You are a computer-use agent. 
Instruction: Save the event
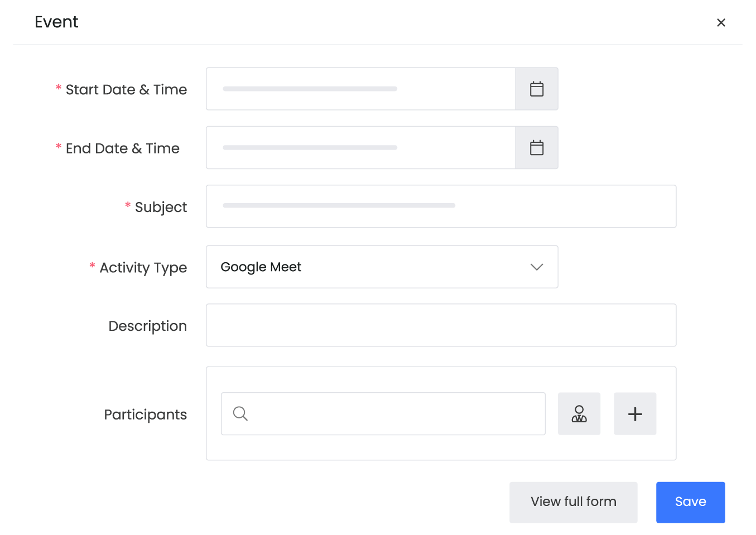click(x=690, y=502)
